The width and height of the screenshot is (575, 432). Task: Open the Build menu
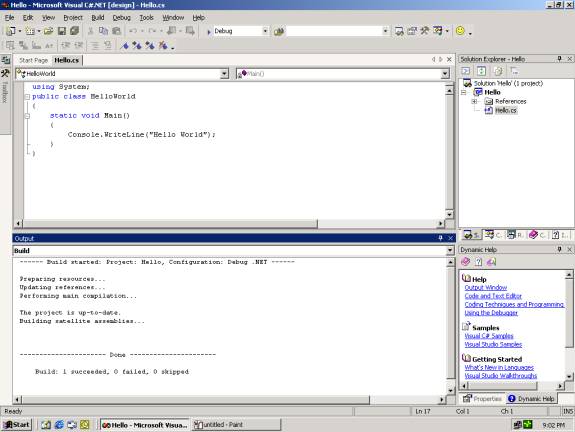click(x=98, y=18)
